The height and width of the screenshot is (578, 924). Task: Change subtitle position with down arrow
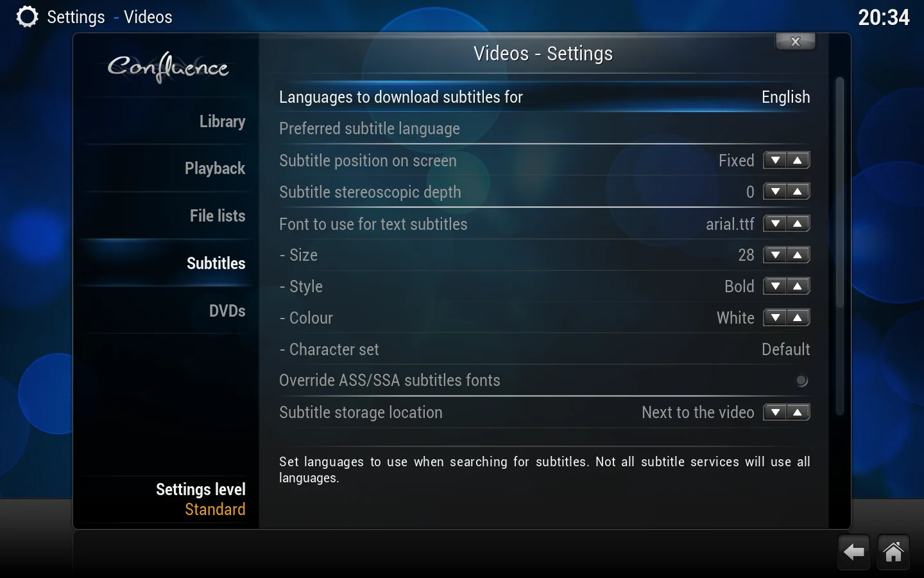tap(775, 161)
